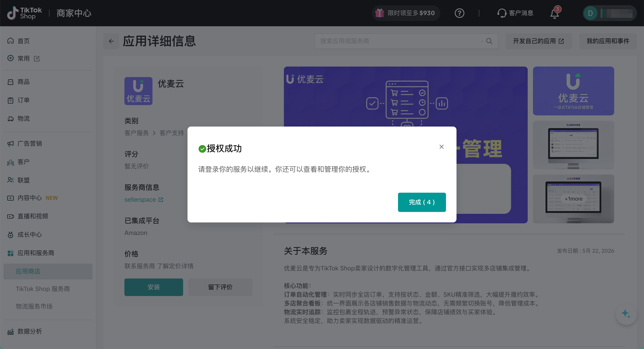The width and height of the screenshot is (644, 349).
Task: Click the 广告营销 megaphone icon
Action: click(x=10, y=143)
